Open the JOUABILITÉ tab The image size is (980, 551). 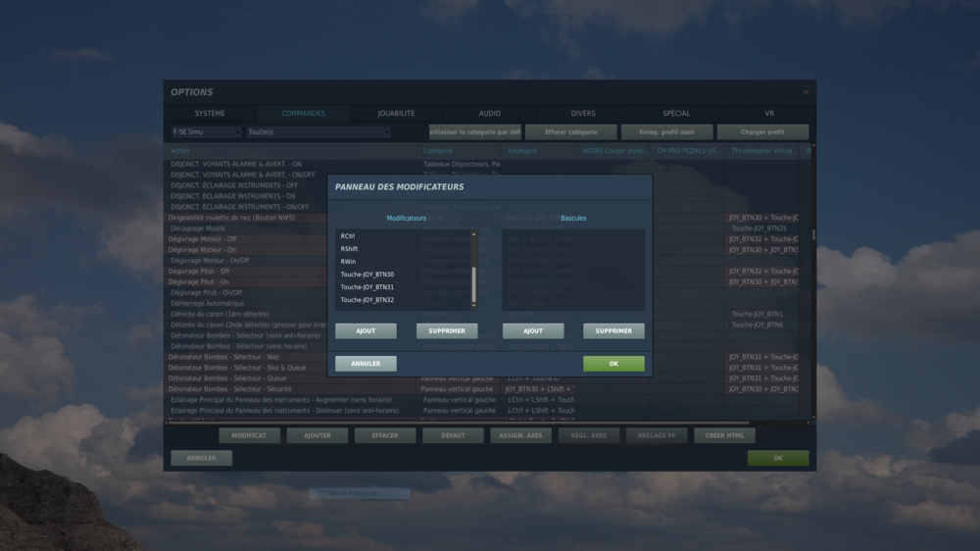(396, 113)
